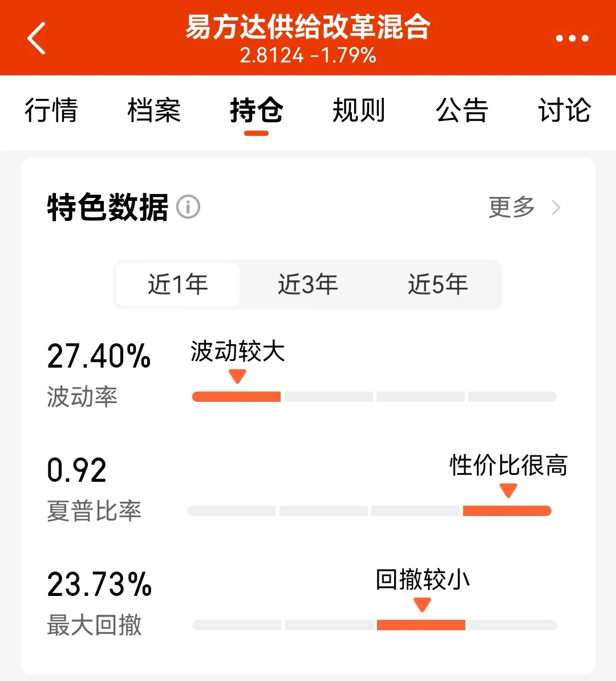Tap the 回撤较小 triangle marker

point(422,605)
